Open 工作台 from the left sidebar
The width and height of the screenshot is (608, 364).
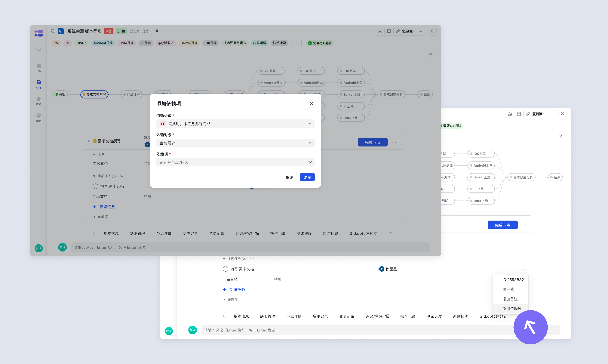39,68
